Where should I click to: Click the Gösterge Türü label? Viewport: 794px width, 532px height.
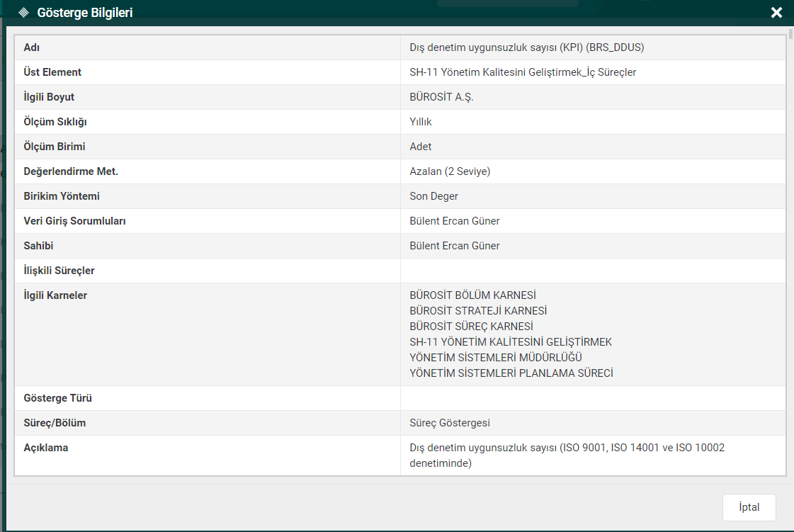click(x=58, y=399)
